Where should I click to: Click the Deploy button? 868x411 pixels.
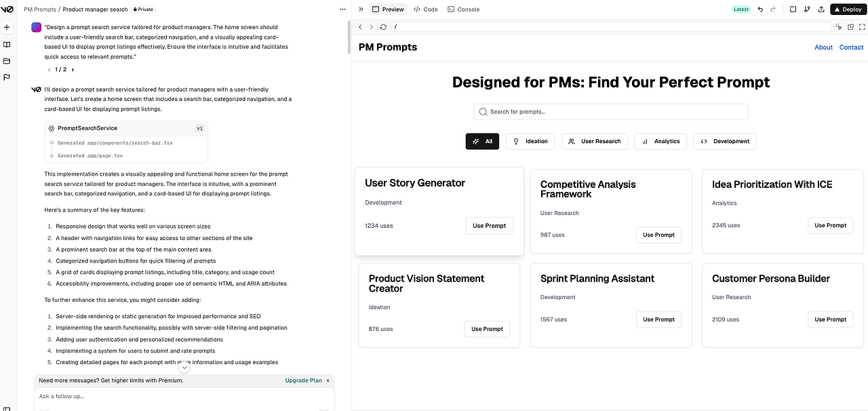click(x=848, y=9)
